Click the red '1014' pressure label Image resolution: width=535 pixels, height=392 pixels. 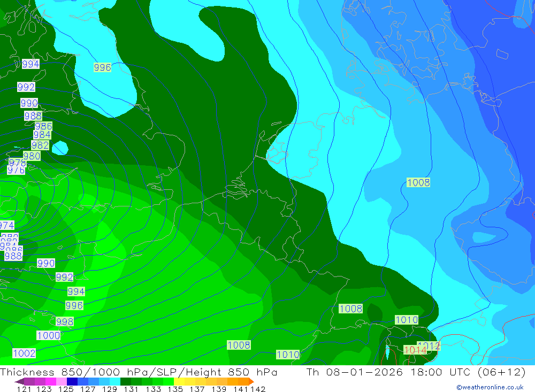415,350
